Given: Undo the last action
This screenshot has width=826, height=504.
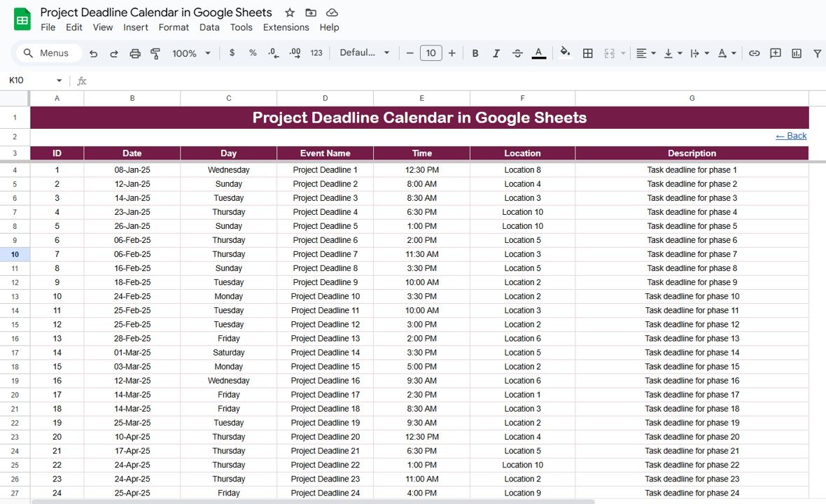Looking at the screenshot, I should [x=93, y=53].
